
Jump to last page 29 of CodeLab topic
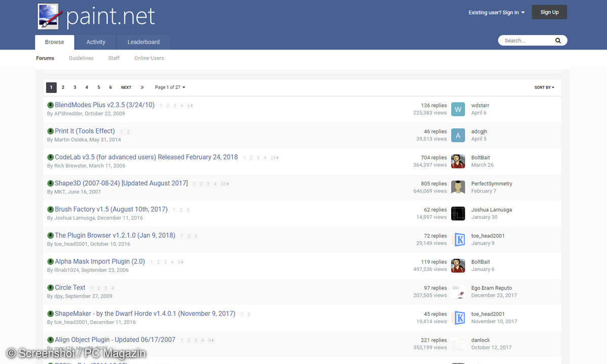pos(275,158)
